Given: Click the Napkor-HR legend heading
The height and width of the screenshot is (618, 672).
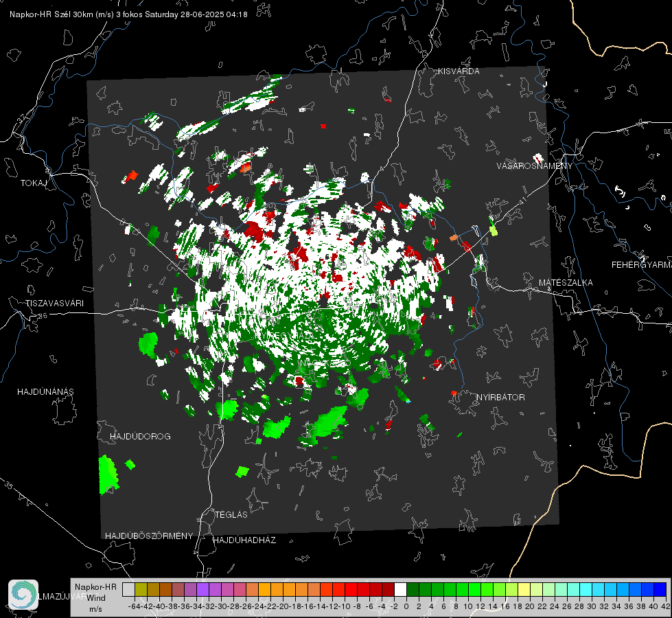Looking at the screenshot, I should point(95,587).
